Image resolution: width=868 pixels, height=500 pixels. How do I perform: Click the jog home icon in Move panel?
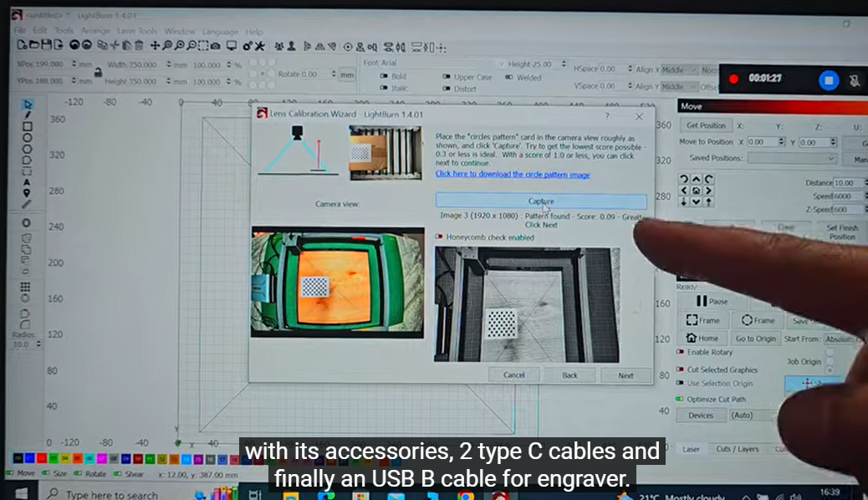coord(696,191)
